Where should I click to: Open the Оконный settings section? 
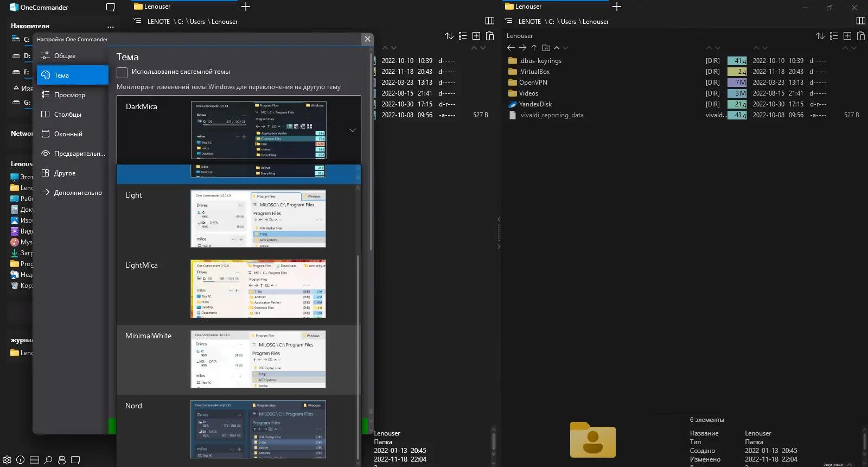(73, 134)
